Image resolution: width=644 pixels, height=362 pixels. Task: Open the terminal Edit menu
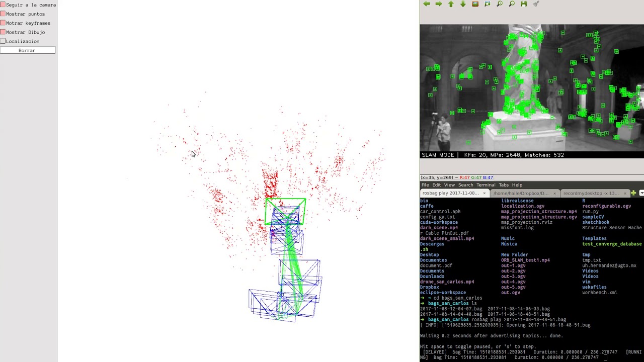tap(436, 185)
